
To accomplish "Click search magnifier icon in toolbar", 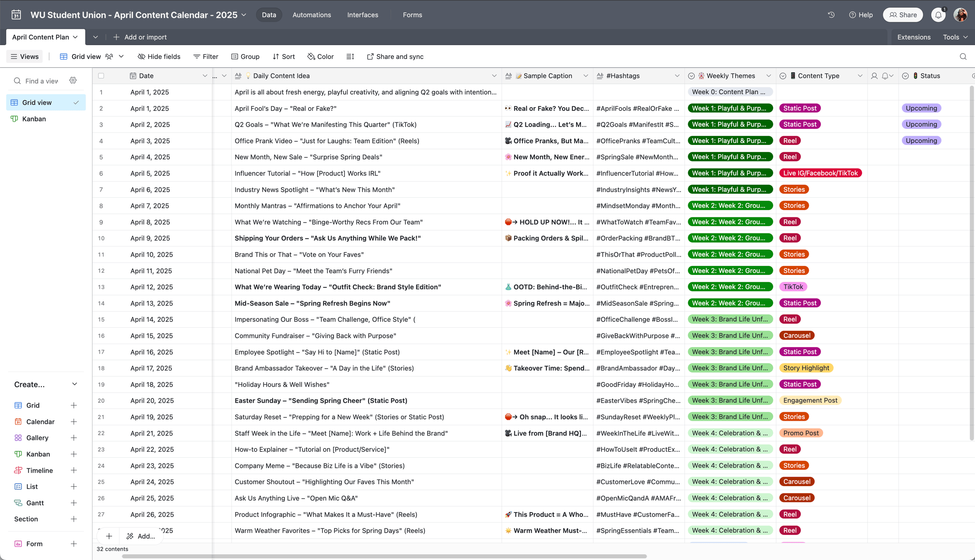I will 963,57.
